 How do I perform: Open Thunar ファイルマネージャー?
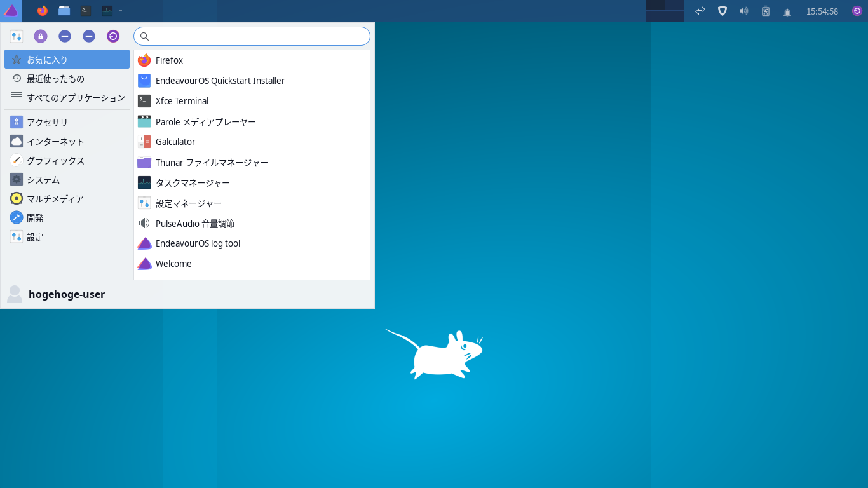coord(252,163)
